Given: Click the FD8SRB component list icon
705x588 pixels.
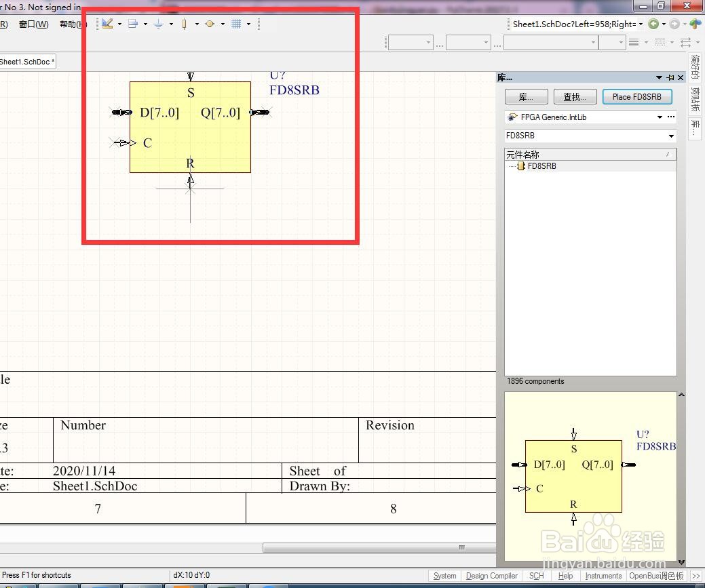Looking at the screenshot, I should click(x=520, y=166).
